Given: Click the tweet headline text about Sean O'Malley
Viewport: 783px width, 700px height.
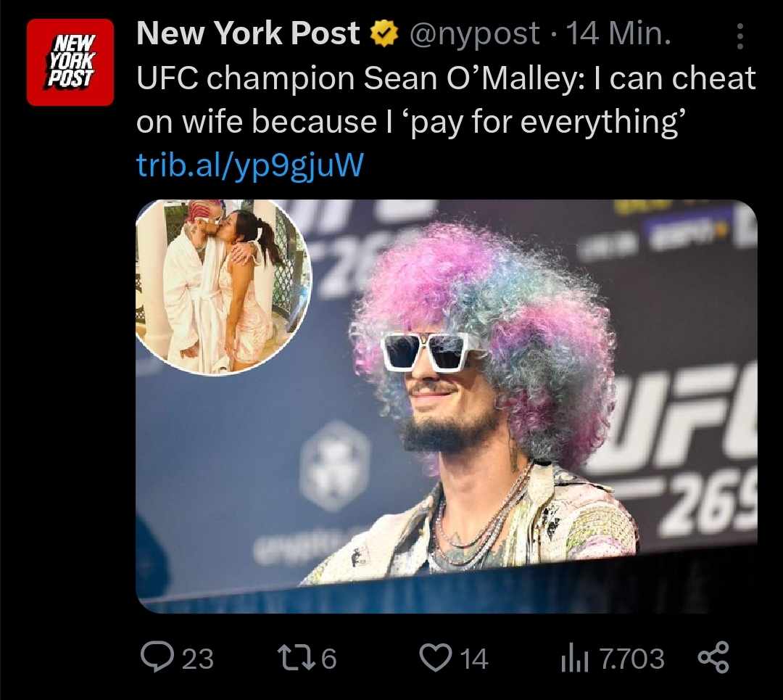Looking at the screenshot, I should click(446, 100).
